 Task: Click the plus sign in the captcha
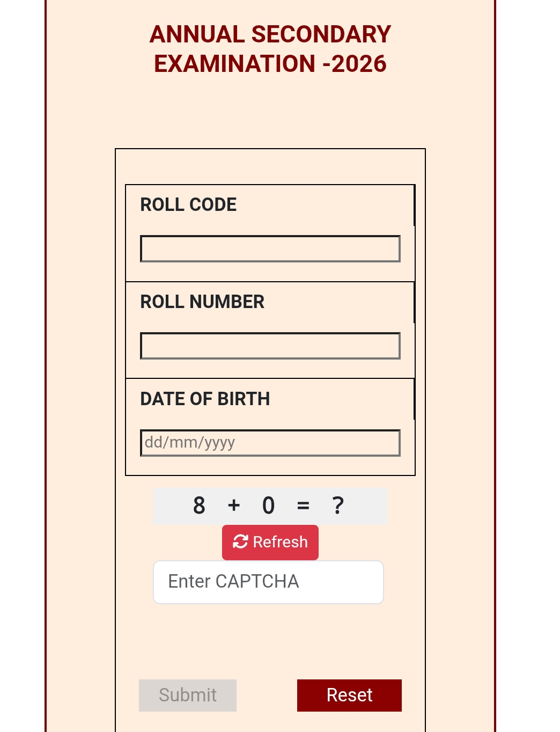coord(234,506)
